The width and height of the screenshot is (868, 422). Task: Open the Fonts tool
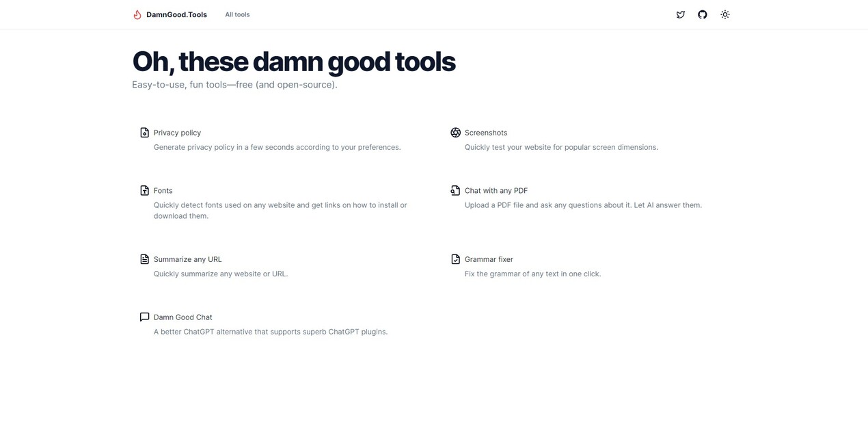(163, 190)
